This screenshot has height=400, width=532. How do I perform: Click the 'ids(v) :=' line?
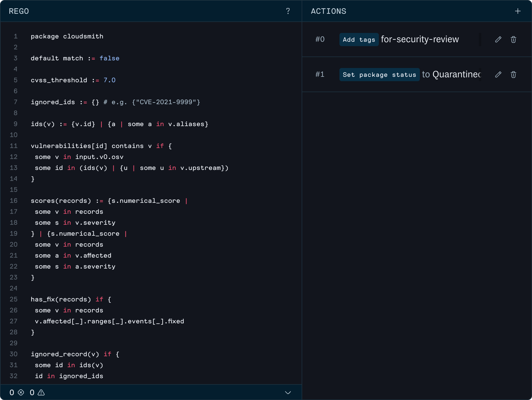[x=120, y=124]
